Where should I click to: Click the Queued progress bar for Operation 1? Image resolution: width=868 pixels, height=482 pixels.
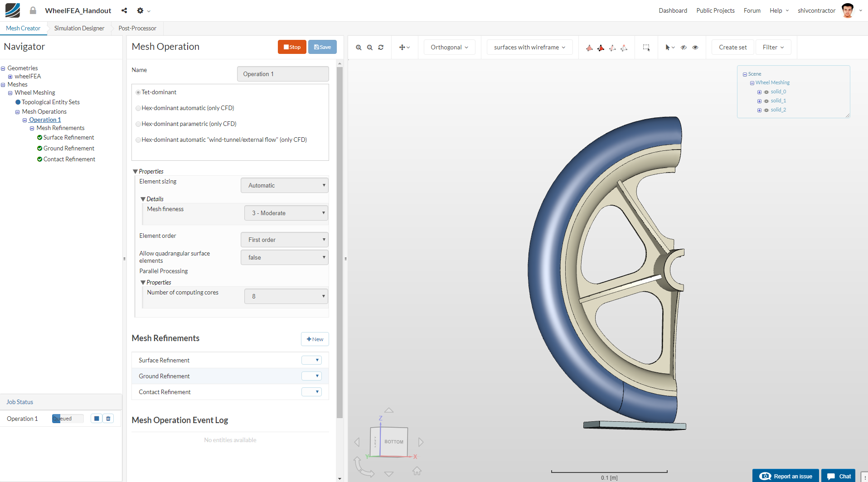[68, 419]
